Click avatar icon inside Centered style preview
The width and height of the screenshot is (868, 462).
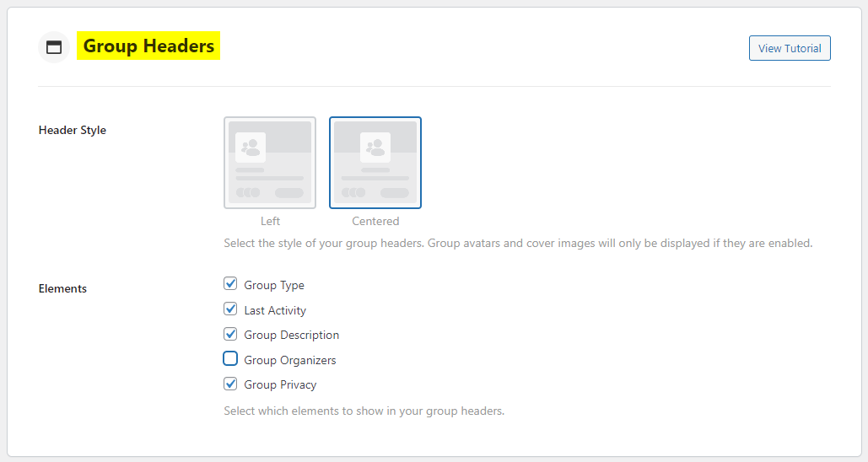click(x=375, y=148)
